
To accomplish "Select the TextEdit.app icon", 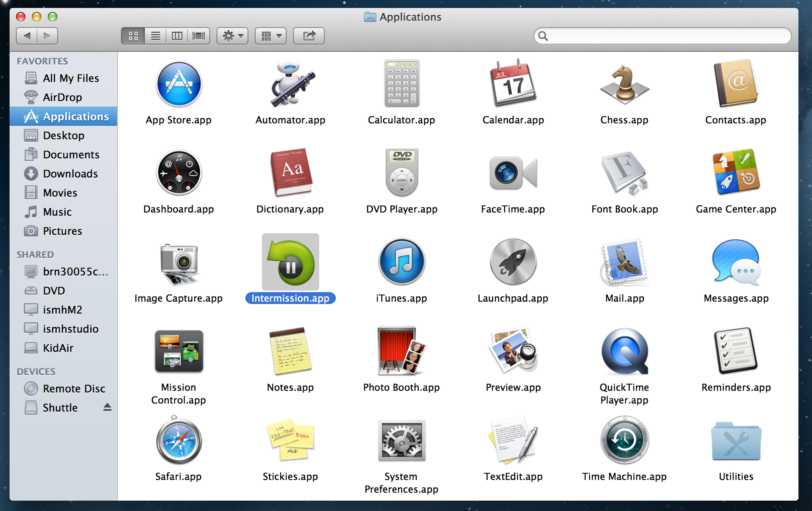I will coord(513,440).
